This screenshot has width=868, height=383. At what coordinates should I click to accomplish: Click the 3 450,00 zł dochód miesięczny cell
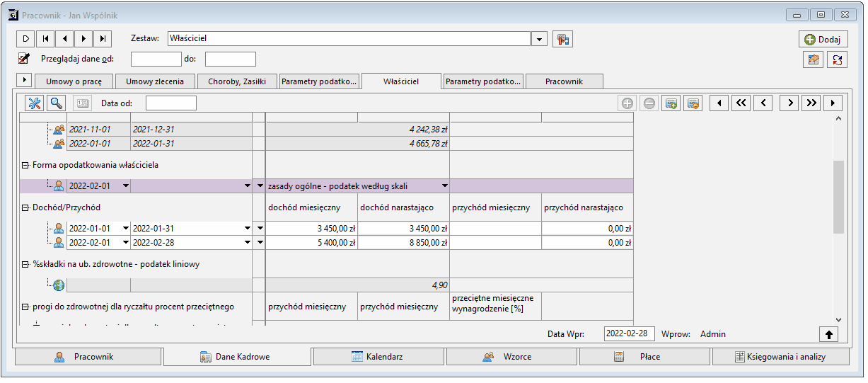pyautogui.click(x=311, y=229)
